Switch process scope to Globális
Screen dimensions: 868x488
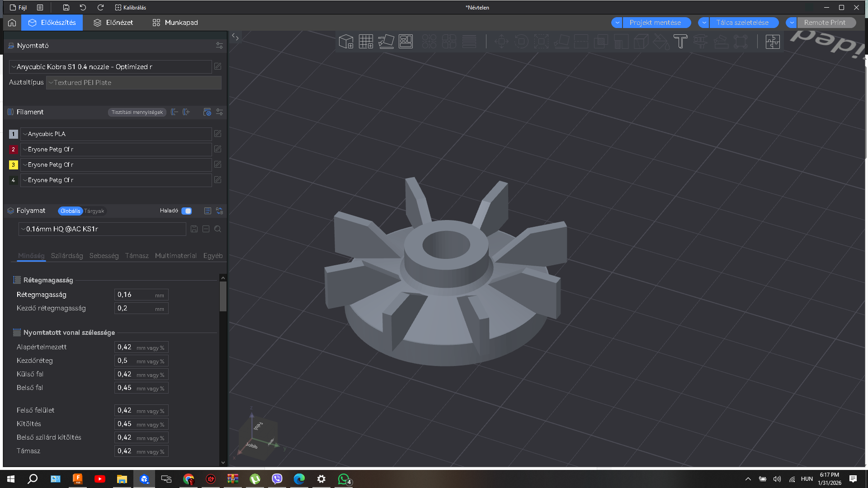pyautogui.click(x=70, y=211)
